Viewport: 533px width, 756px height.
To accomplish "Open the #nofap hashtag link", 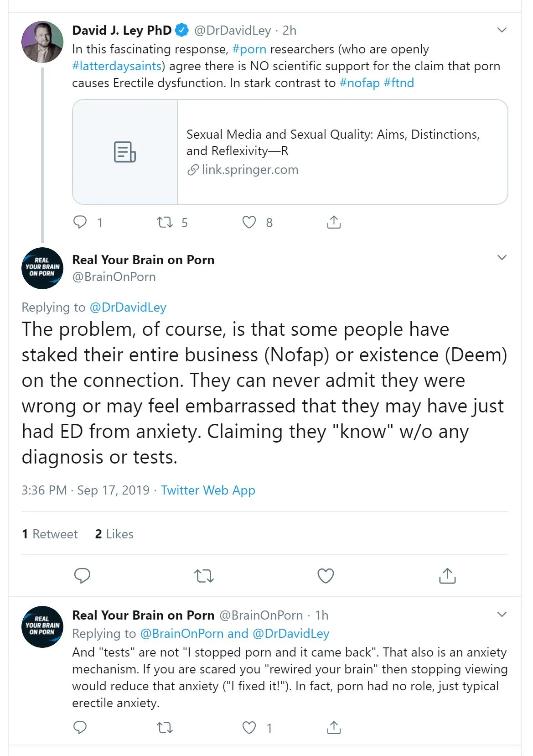I will (x=359, y=83).
